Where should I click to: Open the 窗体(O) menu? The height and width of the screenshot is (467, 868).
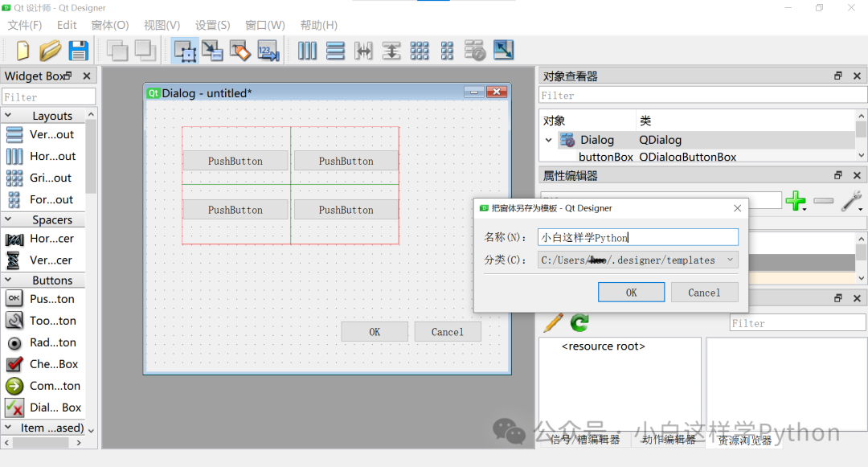pyautogui.click(x=110, y=25)
